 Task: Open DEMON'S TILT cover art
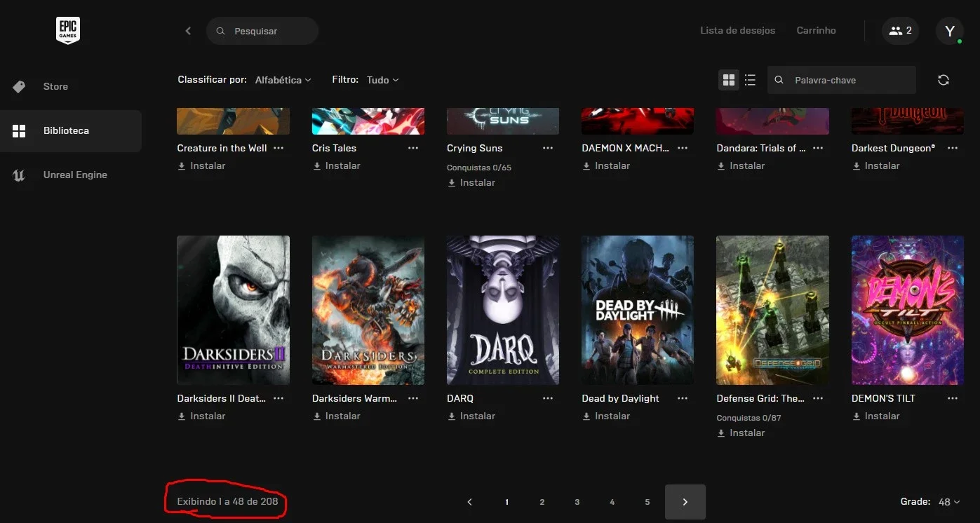click(x=908, y=310)
